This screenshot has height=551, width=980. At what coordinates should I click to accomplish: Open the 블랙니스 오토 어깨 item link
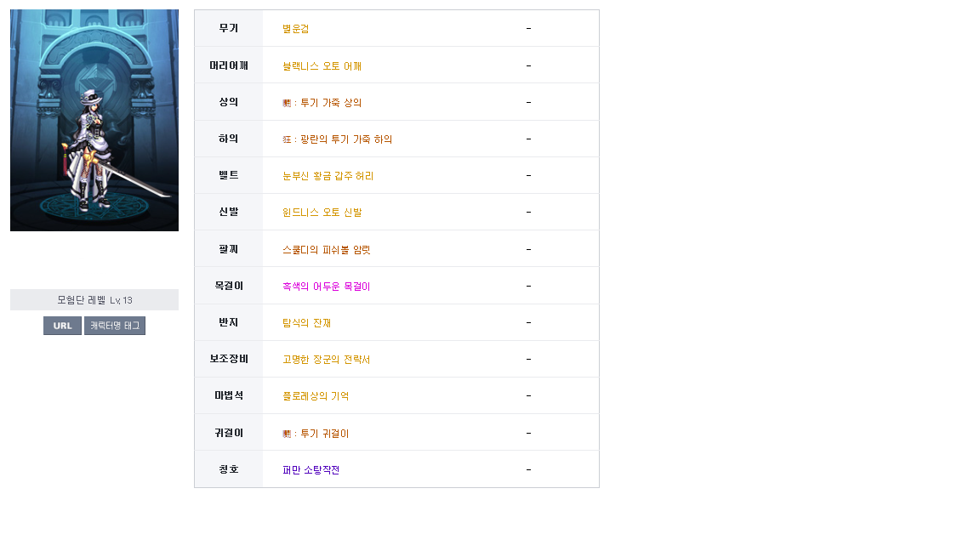point(322,66)
